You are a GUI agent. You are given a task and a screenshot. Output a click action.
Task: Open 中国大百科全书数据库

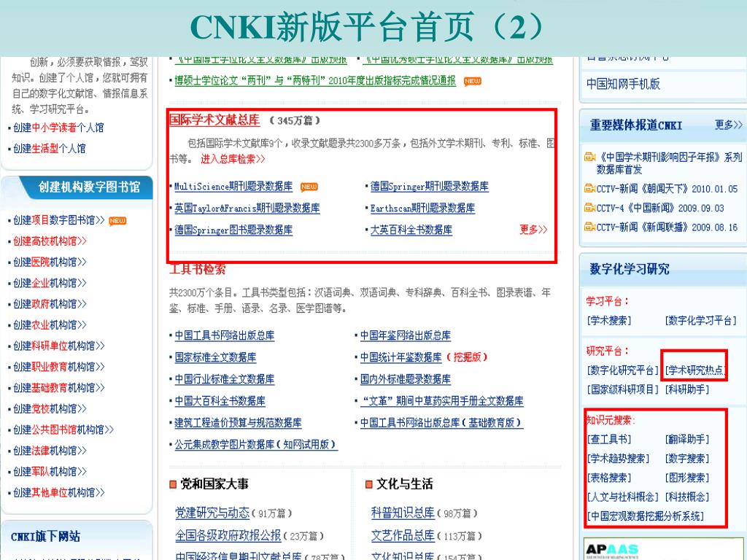coord(220,401)
